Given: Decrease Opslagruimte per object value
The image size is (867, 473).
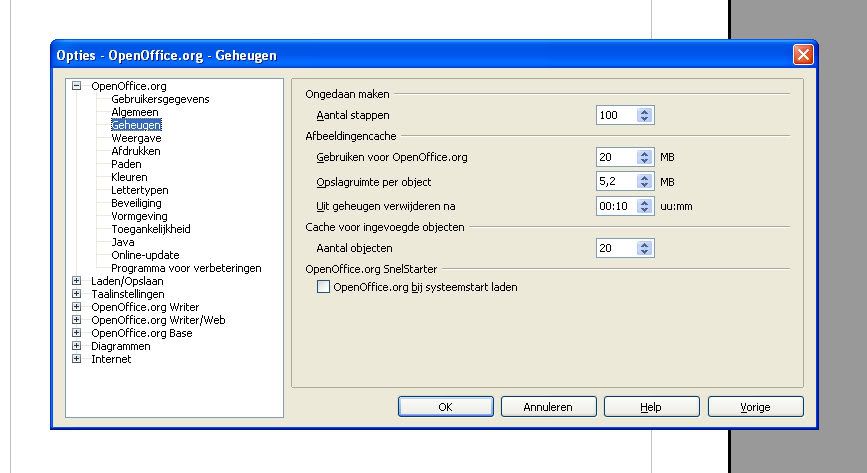Looking at the screenshot, I should [644, 185].
